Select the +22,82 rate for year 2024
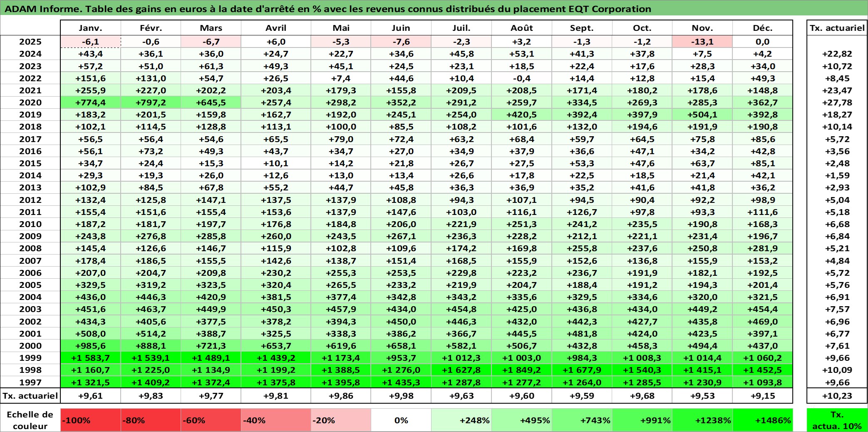 tap(837, 54)
